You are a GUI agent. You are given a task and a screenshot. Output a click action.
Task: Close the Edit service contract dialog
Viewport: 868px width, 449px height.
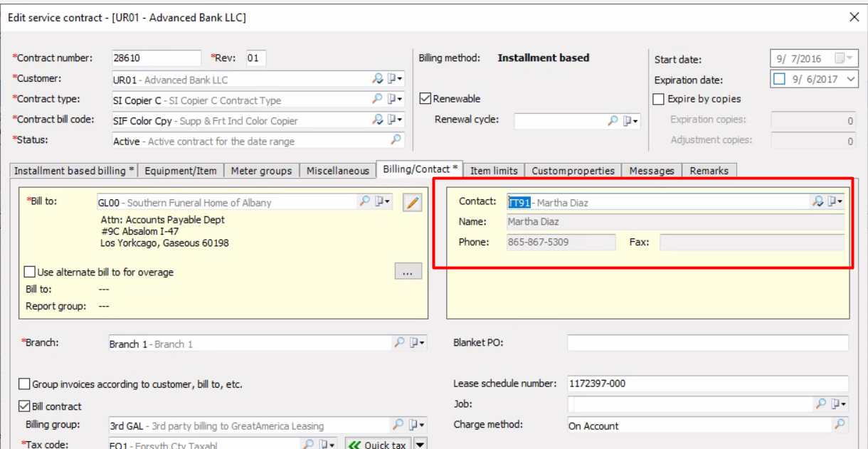tap(854, 17)
